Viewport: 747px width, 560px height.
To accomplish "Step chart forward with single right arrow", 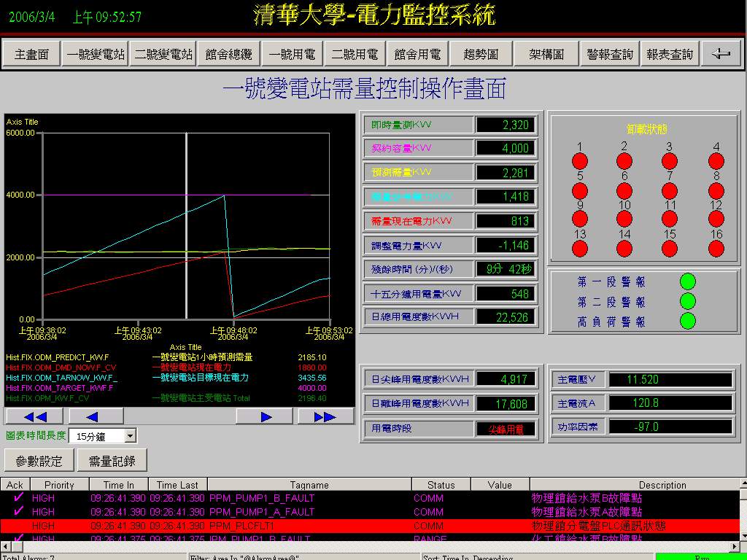I will pos(266,416).
